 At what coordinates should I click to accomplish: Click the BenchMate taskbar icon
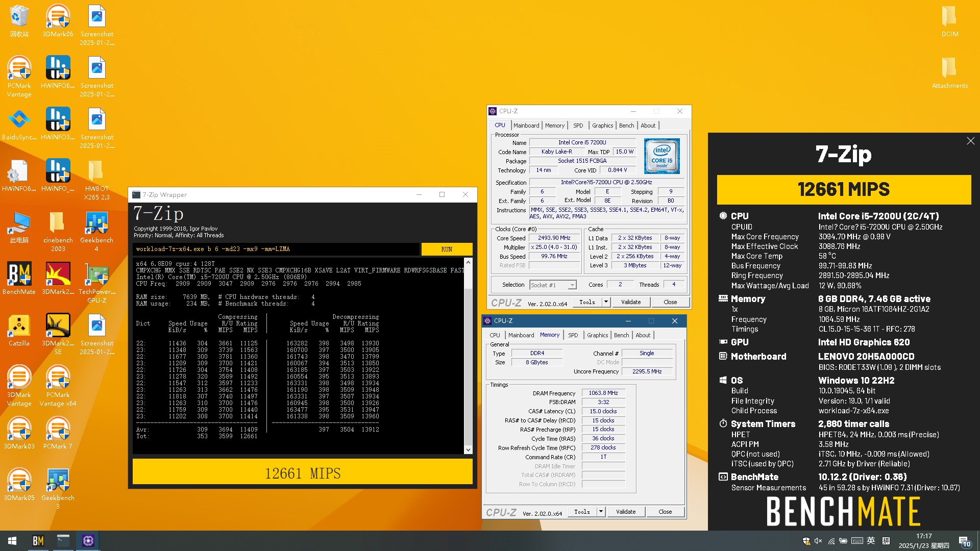(x=38, y=541)
